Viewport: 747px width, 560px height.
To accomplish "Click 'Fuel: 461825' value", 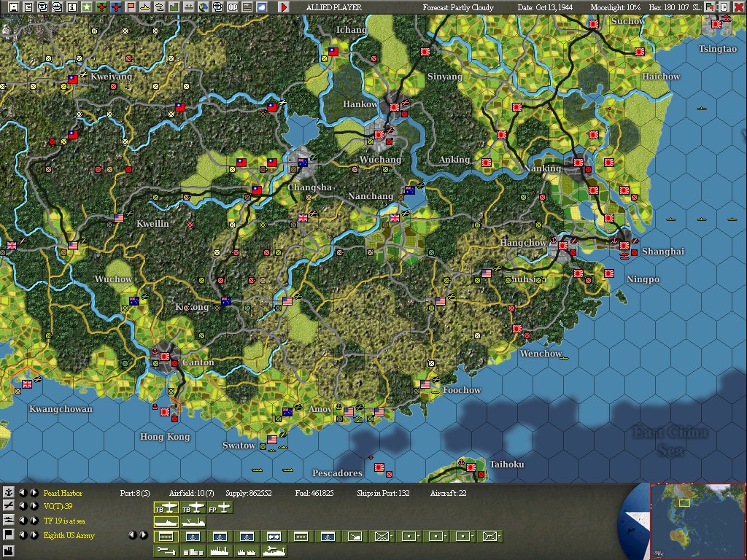I will pos(314,493).
